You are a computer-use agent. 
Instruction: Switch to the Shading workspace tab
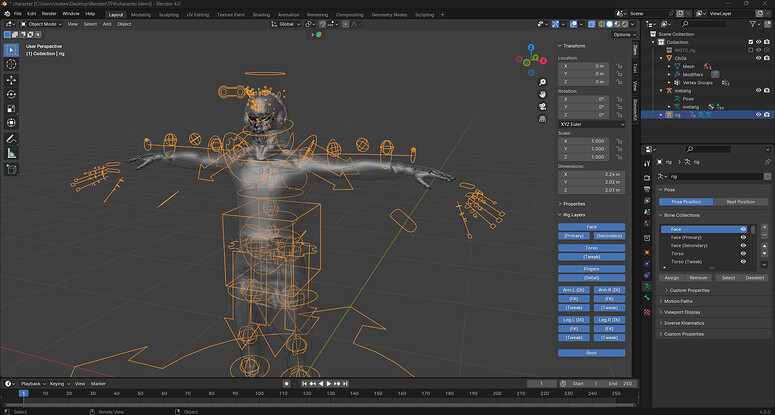click(261, 15)
